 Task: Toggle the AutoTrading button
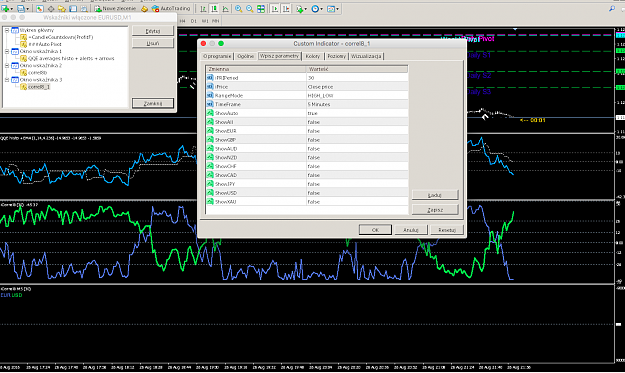(x=171, y=8)
